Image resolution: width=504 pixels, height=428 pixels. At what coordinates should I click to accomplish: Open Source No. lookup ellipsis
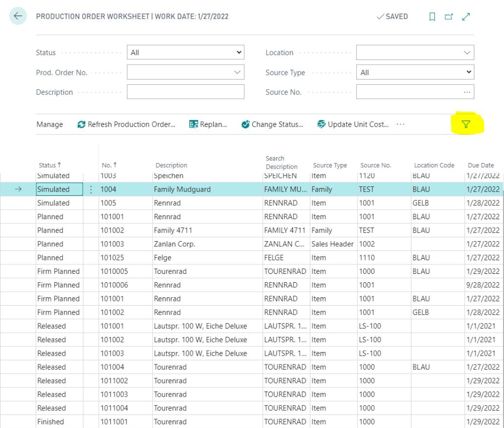coord(467,92)
